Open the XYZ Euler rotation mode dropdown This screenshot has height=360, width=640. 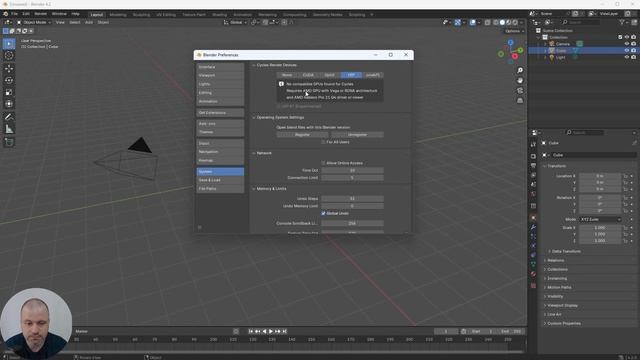[x=600, y=220]
